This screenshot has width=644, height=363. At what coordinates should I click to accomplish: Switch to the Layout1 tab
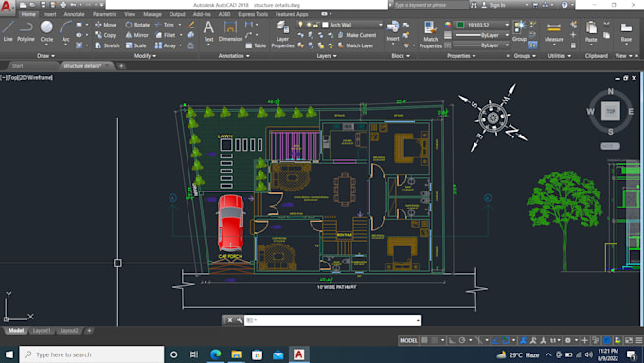coord(42,331)
